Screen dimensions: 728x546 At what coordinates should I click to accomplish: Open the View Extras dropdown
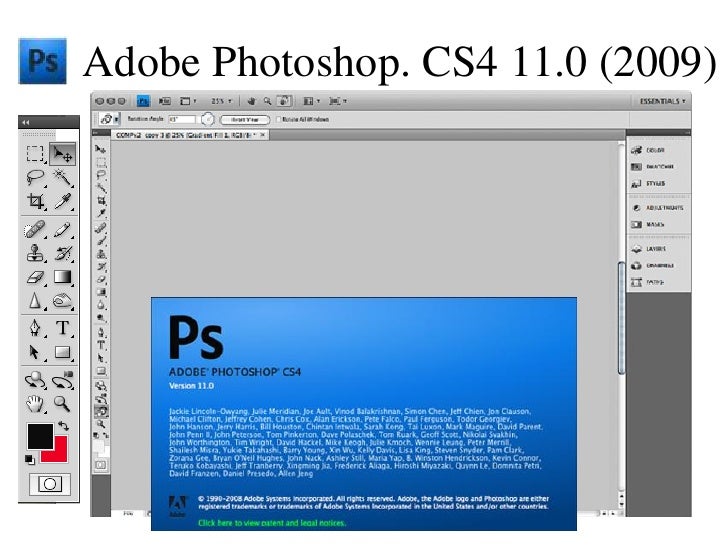click(x=188, y=101)
